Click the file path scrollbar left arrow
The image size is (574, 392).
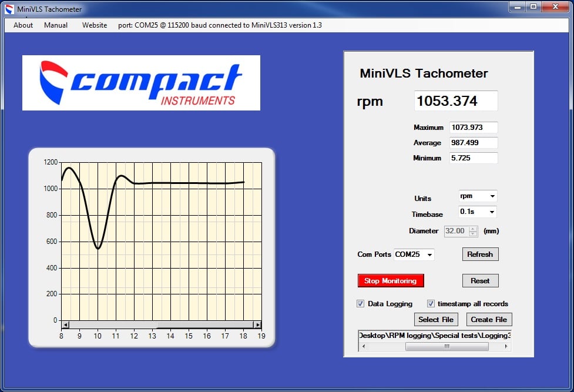(364, 346)
